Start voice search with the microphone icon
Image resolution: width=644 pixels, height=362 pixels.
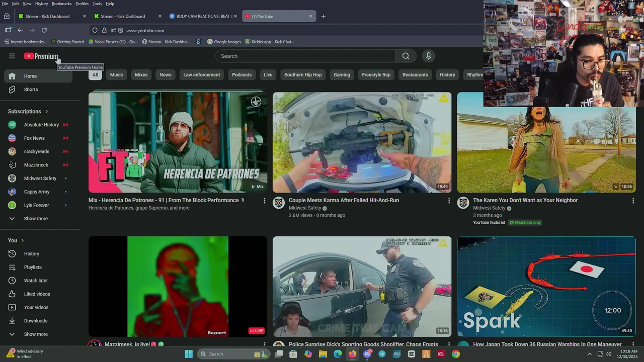pyautogui.click(x=429, y=56)
